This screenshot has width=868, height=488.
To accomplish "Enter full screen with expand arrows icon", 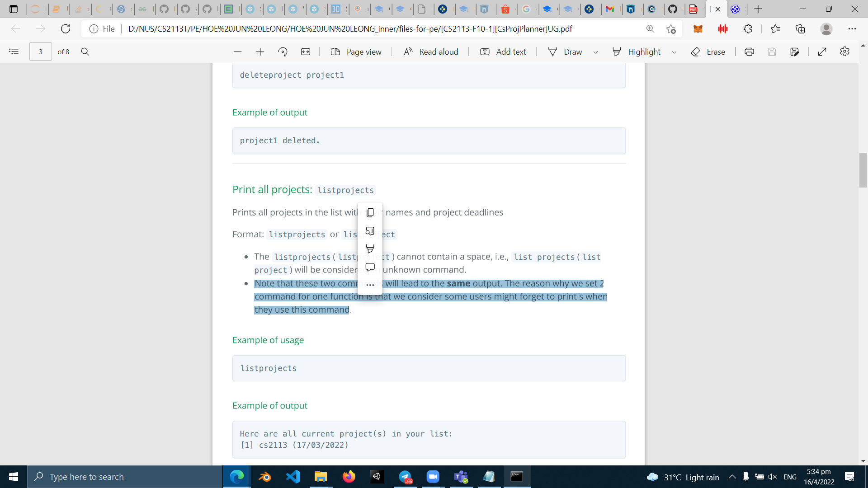I will tap(822, 52).
